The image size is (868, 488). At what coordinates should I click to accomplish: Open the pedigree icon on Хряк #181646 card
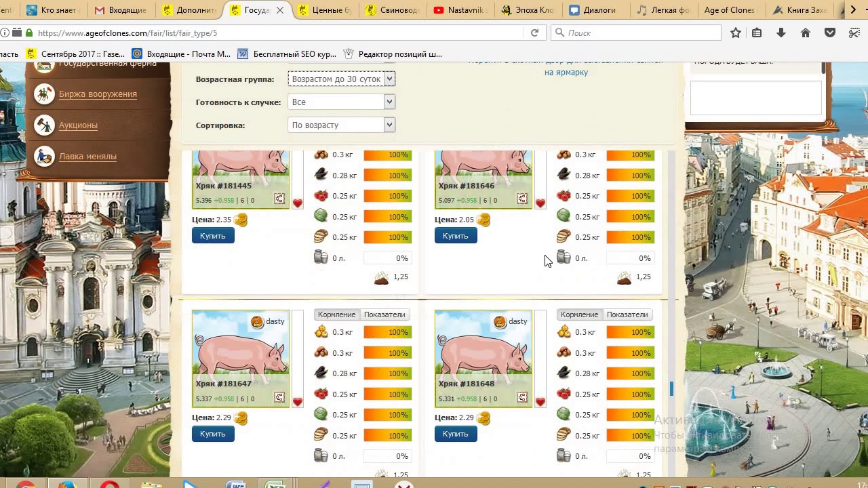tap(522, 199)
